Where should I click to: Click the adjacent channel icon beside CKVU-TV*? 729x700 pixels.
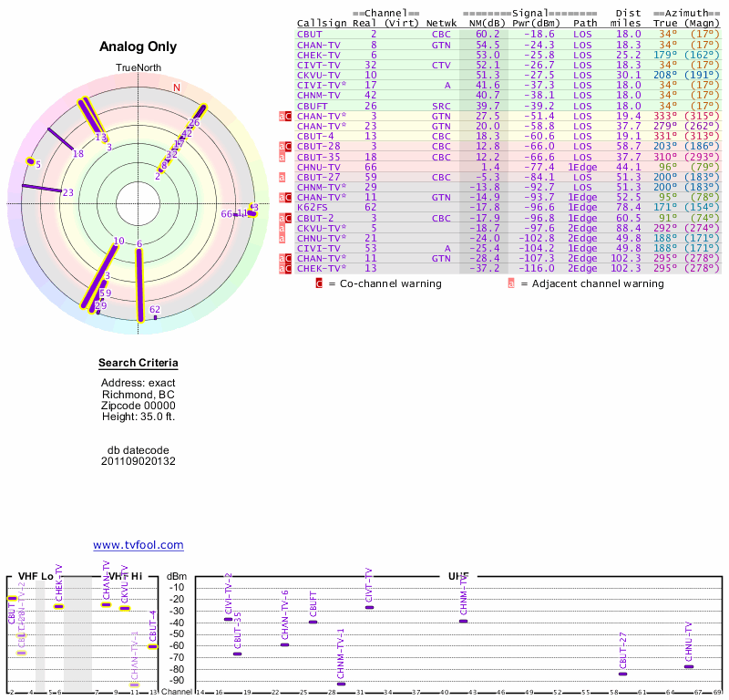pos(283,228)
